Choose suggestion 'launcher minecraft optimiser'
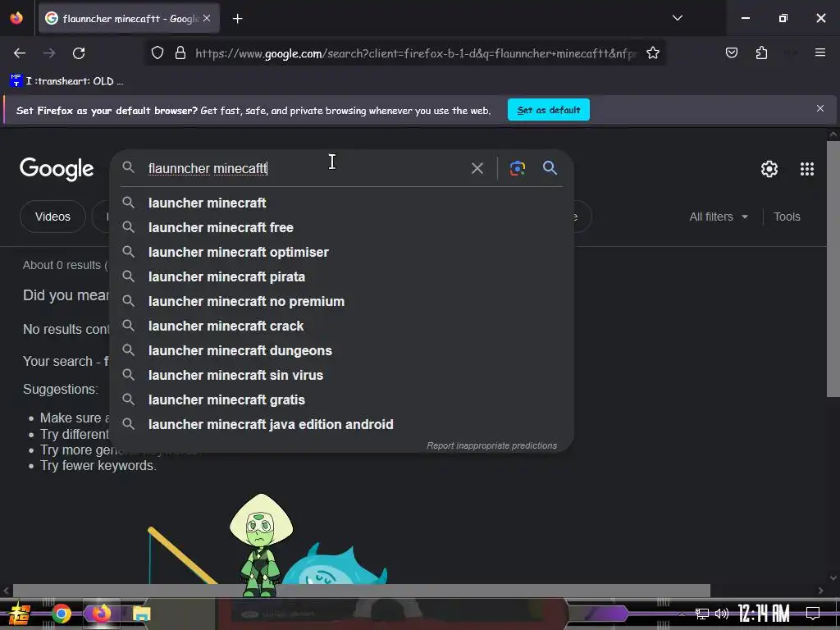The height and width of the screenshot is (630, 840). (341, 253)
